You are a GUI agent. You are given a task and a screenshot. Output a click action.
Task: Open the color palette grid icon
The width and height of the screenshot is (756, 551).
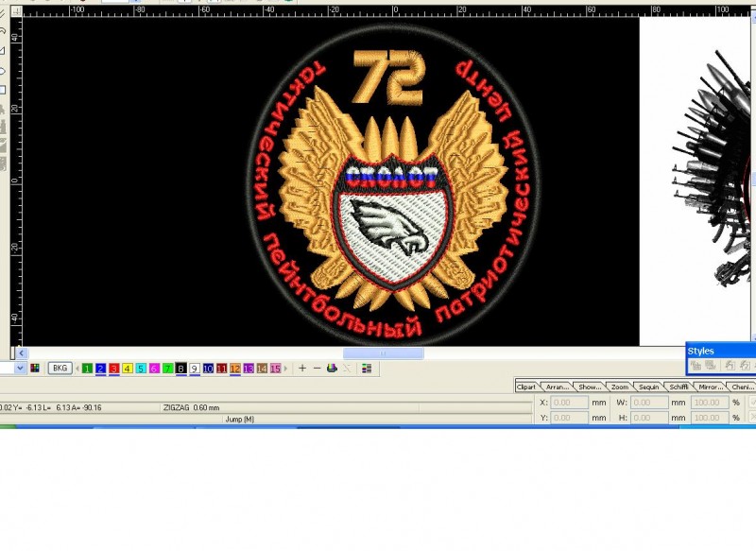tap(35, 369)
